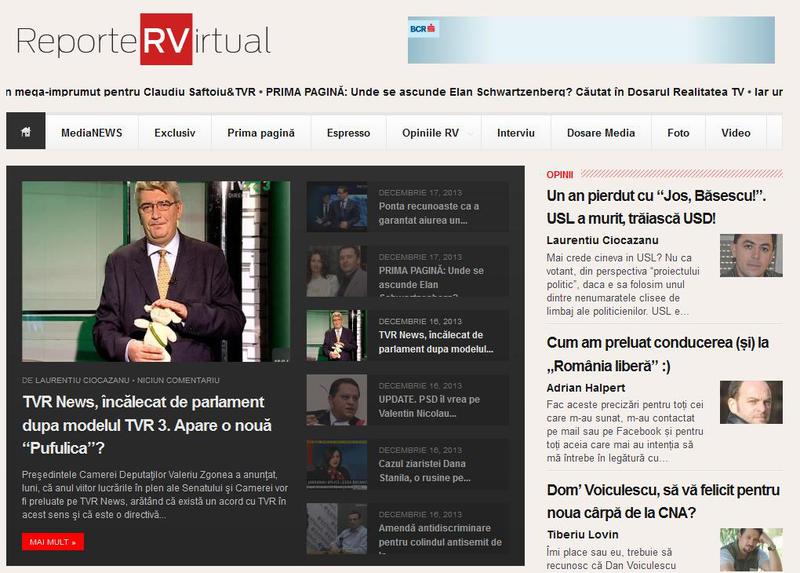Viewport: 800px width, 573px height.
Task: Open Cazul ziaristei Dana Stanila article
Action: click(424, 470)
